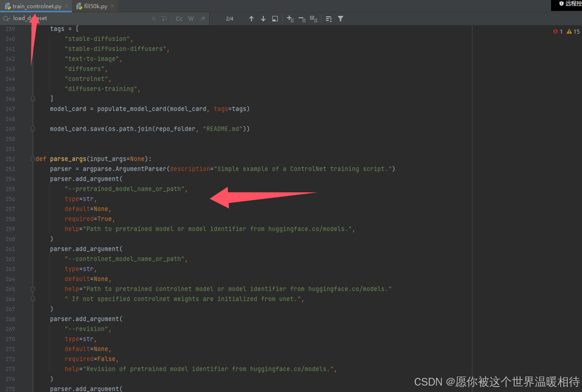Unselect occurrence icon in search bar

tap(302, 19)
